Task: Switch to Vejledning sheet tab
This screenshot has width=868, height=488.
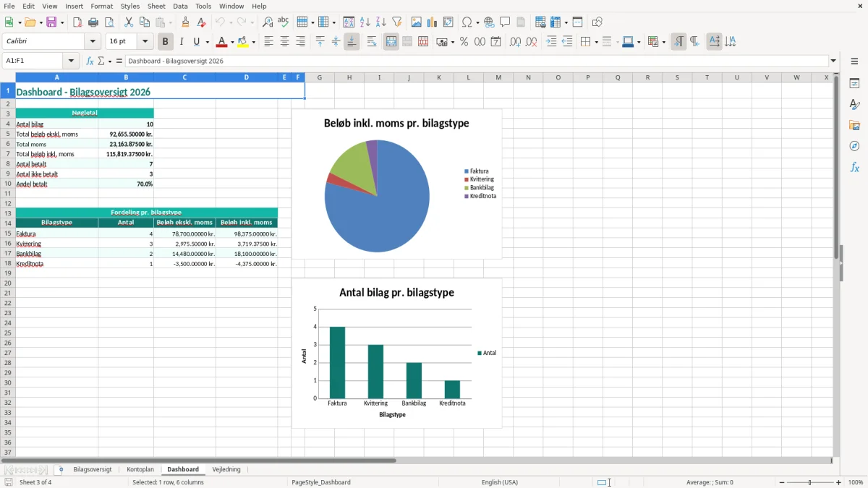Action: [x=226, y=470]
